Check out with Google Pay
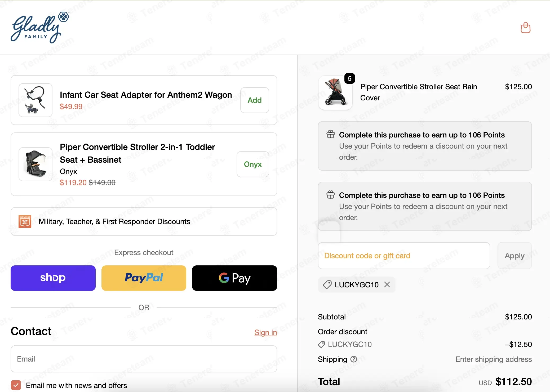Screen dimensions: 550x392 click(234, 278)
